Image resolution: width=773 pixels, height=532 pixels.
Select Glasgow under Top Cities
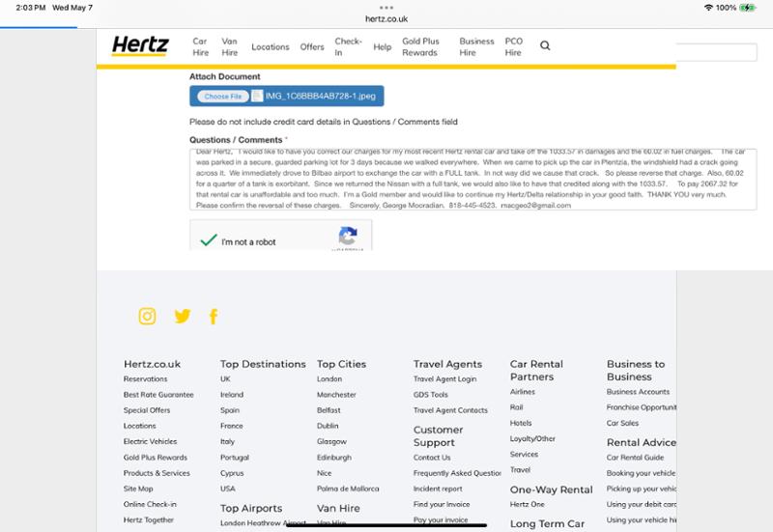(x=331, y=441)
